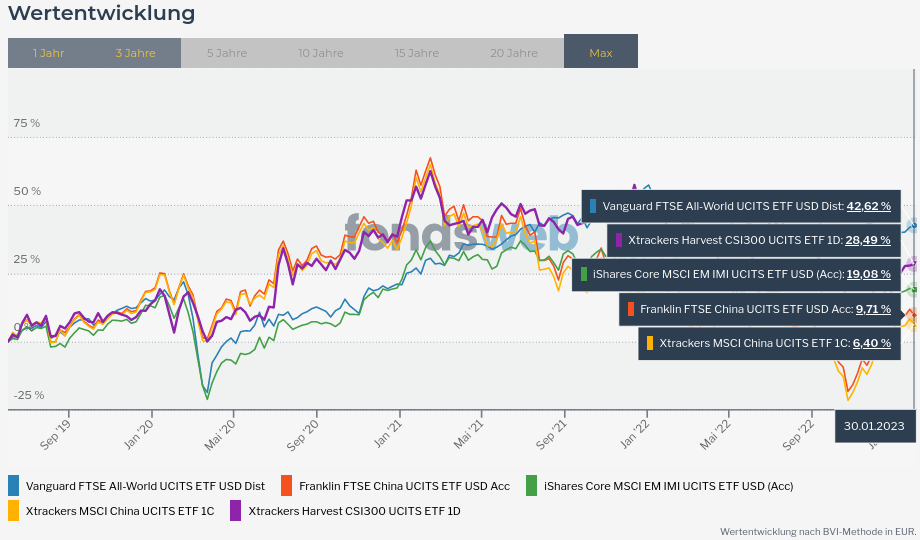
Task: Show Max time range performance
Action: 600,53
